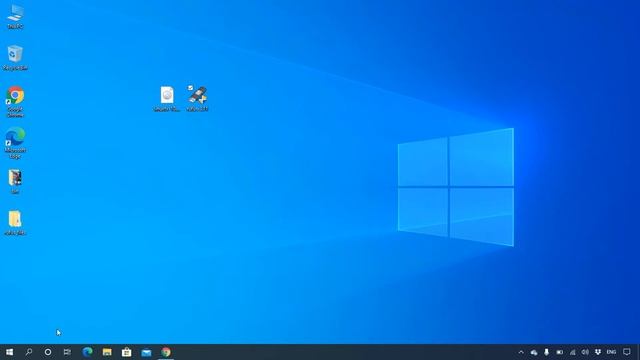Image resolution: width=640 pixels, height=360 pixels.
Task: Open the network signal tray icon
Action: pos(572,352)
